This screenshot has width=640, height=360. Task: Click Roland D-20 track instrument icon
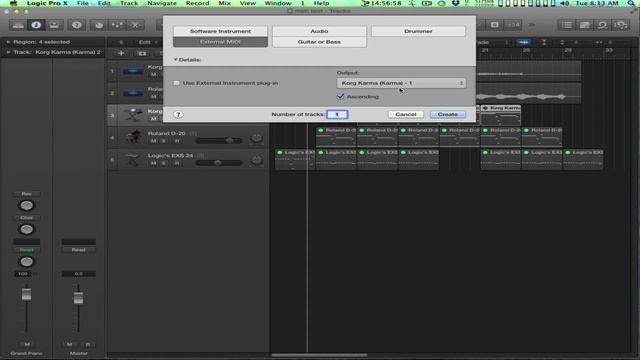pyautogui.click(x=133, y=137)
